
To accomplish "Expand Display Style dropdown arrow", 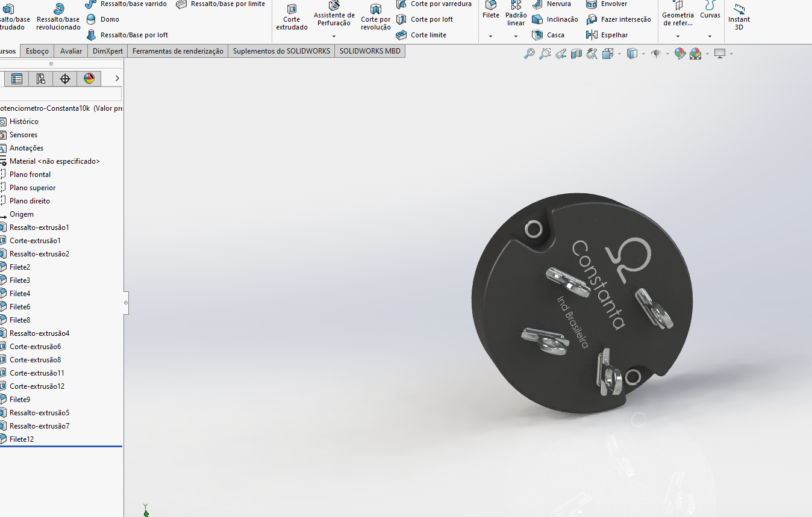I will 643,54.
